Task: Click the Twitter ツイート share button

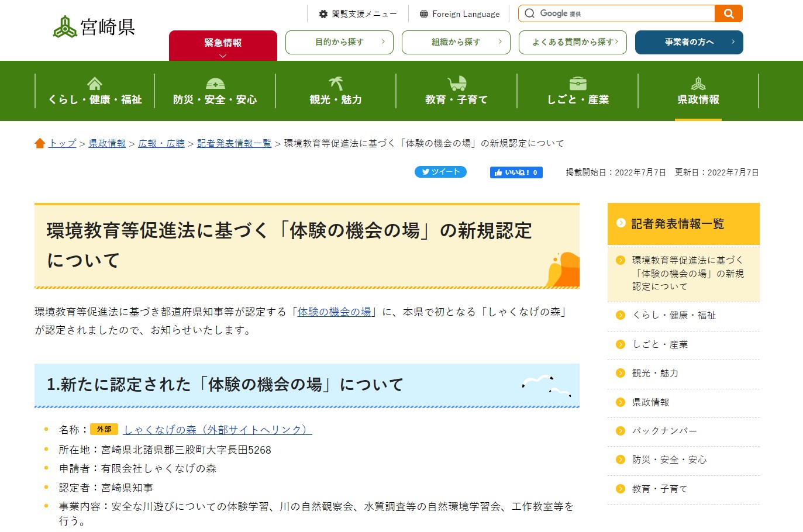Action: click(x=440, y=172)
